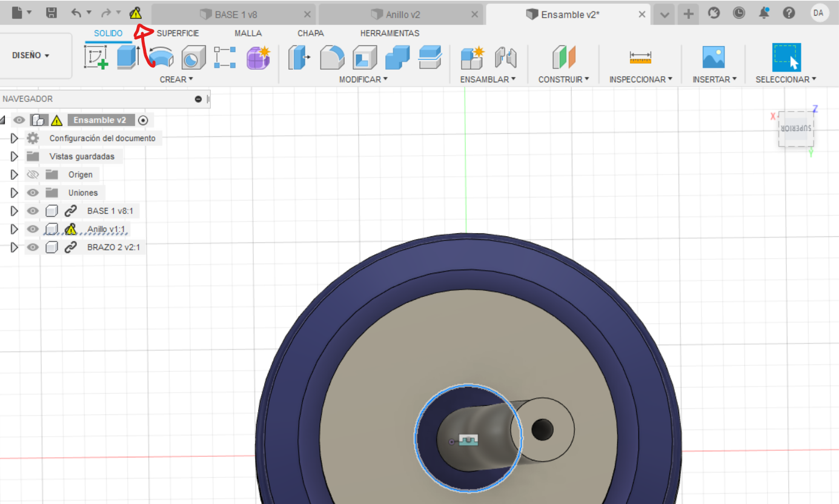This screenshot has width=839, height=504.
Task: Select the Create Form tool
Action: (258, 57)
